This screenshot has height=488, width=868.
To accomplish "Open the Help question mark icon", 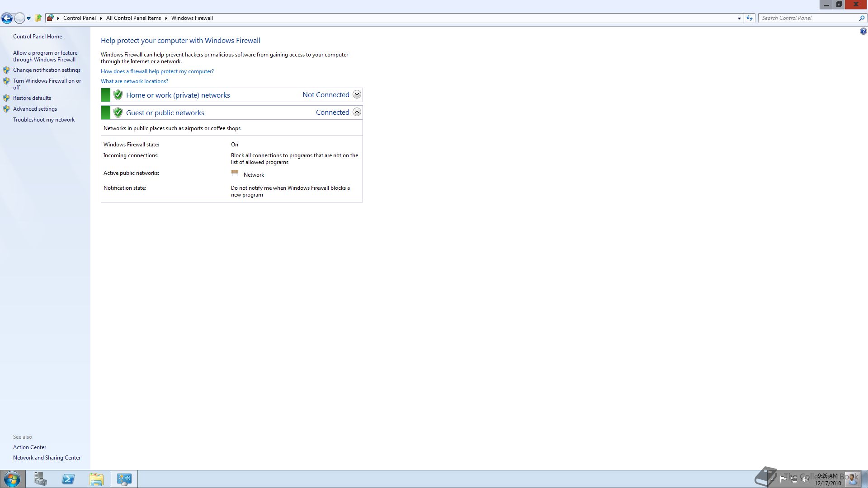I will pos(863,31).
